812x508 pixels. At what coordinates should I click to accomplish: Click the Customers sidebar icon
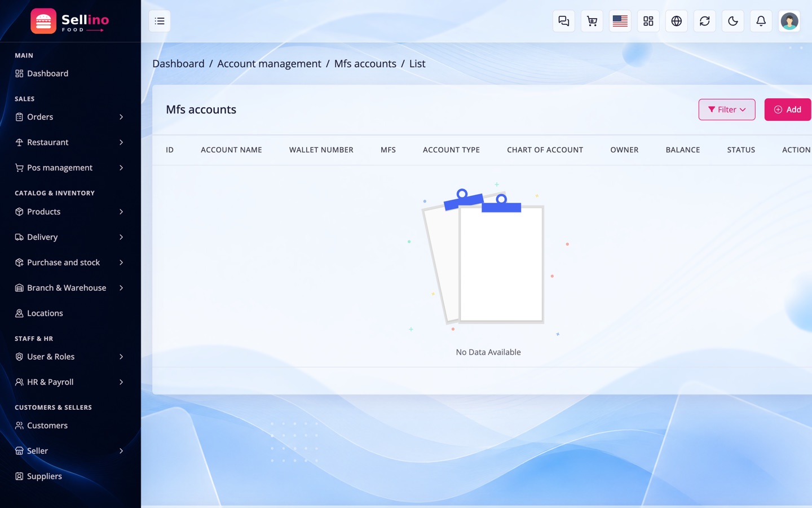click(x=19, y=426)
